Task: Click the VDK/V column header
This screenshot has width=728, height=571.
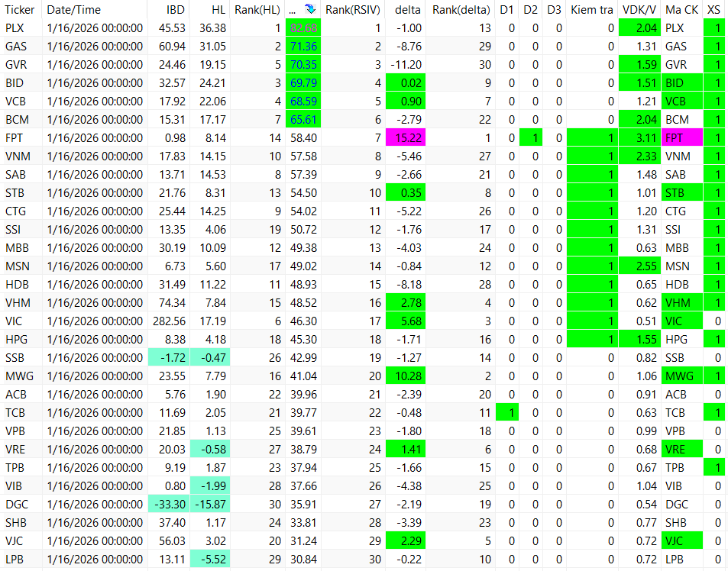Action: (639, 9)
